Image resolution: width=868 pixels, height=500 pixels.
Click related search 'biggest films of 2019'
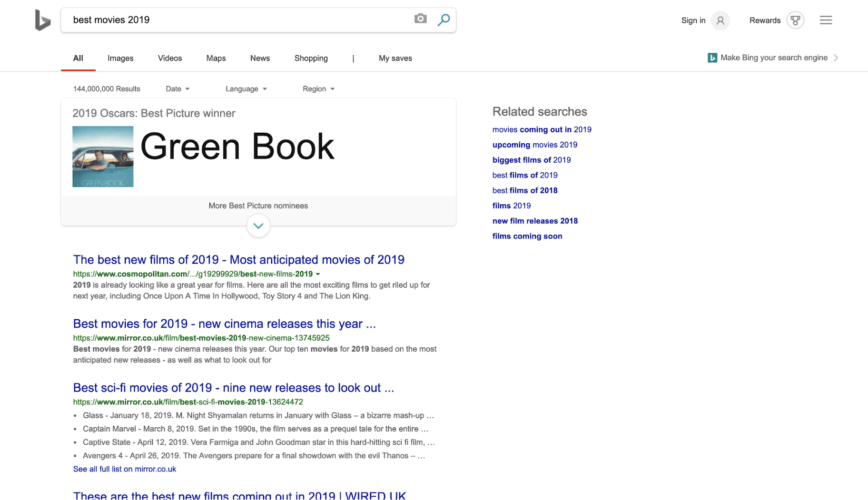pyautogui.click(x=531, y=160)
